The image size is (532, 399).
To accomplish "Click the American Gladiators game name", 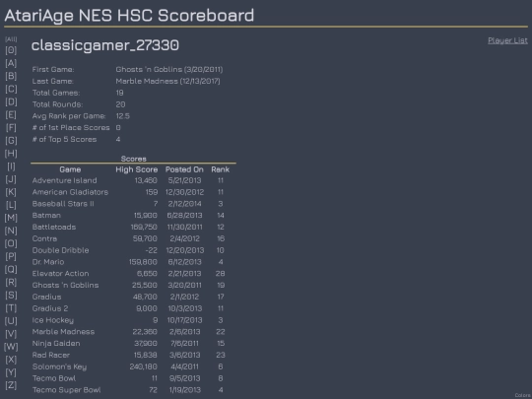I will tap(70, 192).
